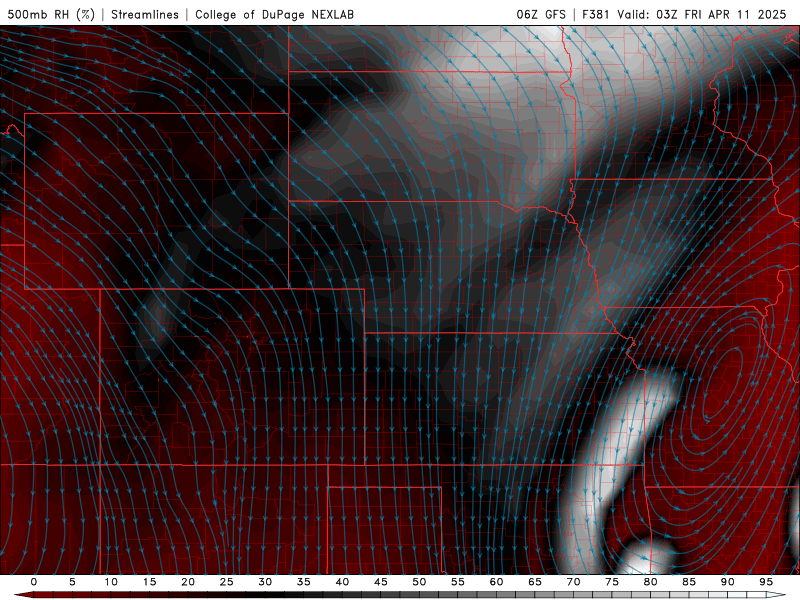Select the "80" colorbar scale label
The height and width of the screenshot is (600, 800).
[651, 582]
